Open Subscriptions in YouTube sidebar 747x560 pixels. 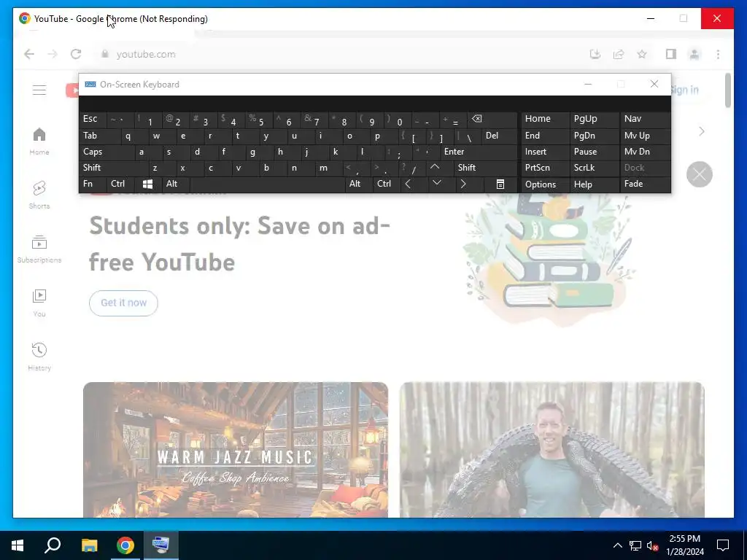click(39, 249)
